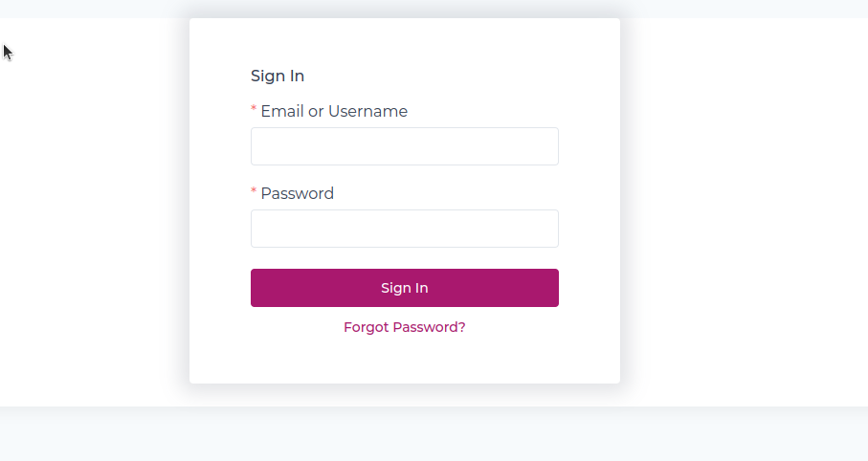Focus the Password text box
This screenshot has height=461, width=868.
(x=404, y=229)
